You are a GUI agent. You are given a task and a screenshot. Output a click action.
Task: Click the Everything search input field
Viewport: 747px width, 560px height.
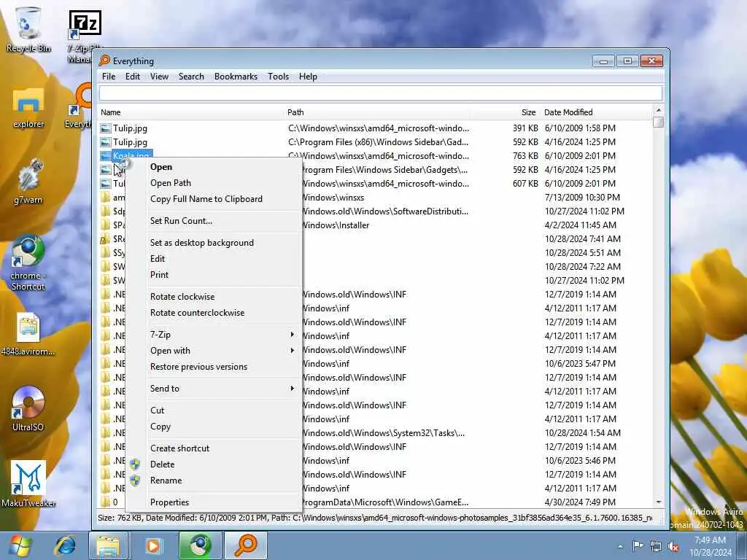click(x=380, y=93)
